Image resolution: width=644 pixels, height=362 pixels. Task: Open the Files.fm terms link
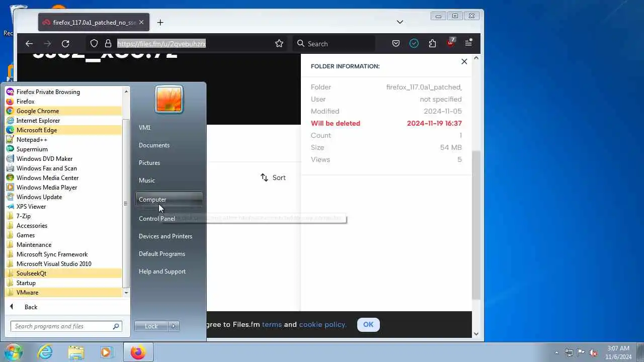point(272,324)
